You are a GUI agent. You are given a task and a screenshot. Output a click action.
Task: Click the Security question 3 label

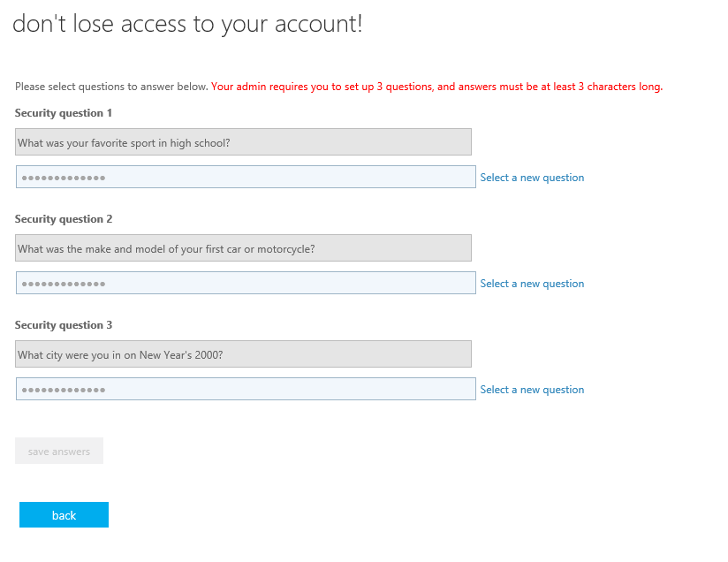[x=63, y=324]
